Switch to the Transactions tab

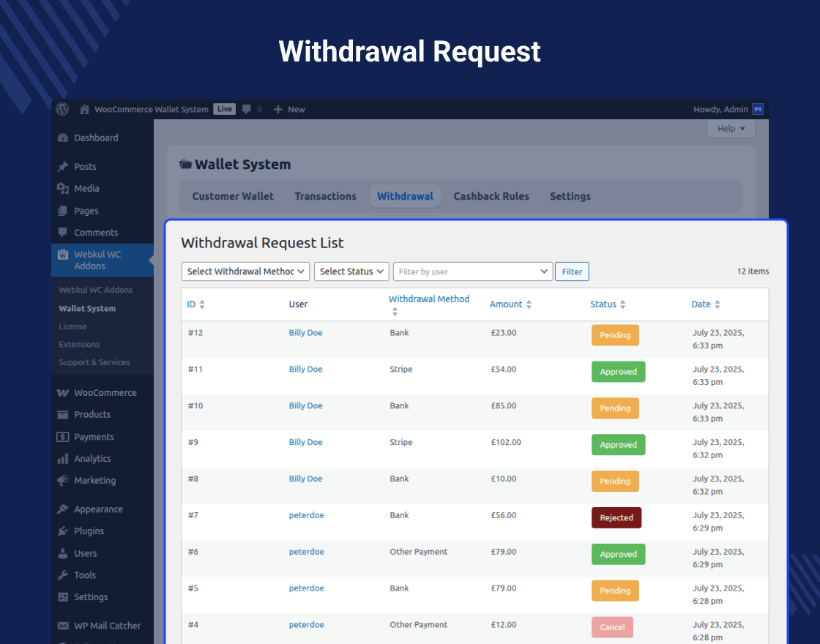(325, 196)
